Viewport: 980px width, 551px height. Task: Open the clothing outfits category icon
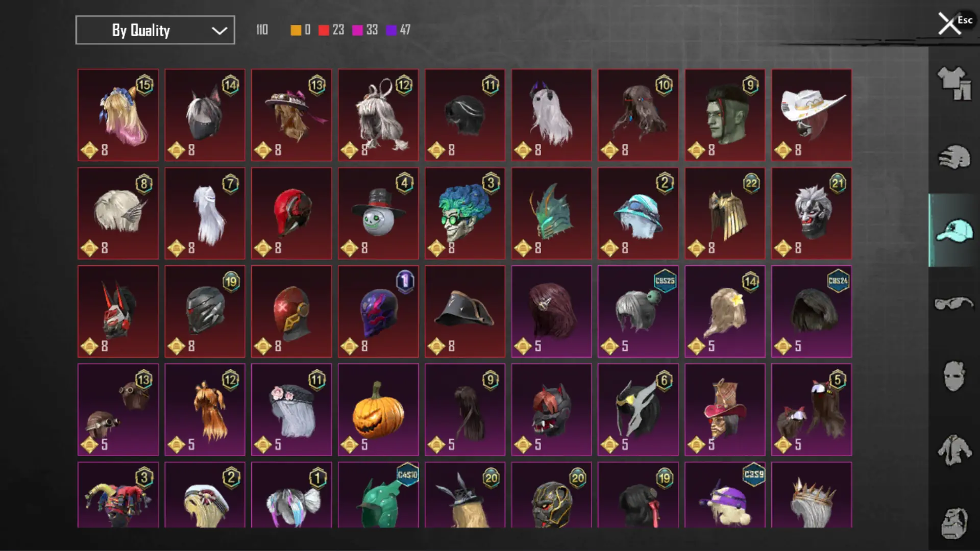[953, 83]
